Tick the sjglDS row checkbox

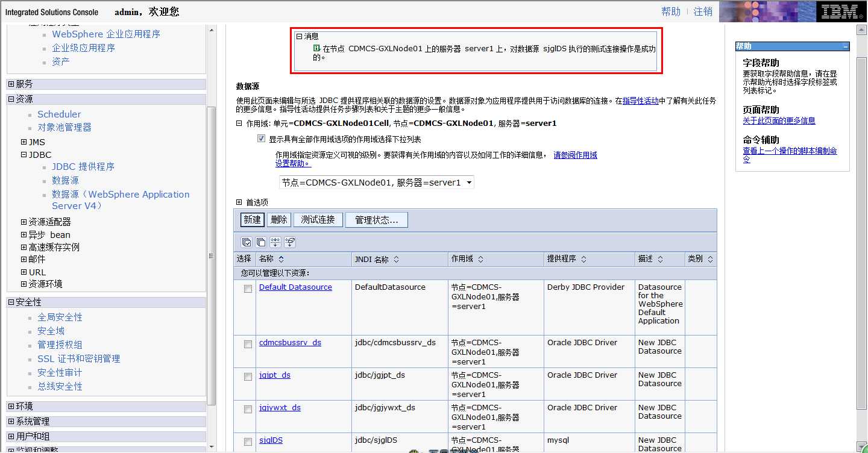pyautogui.click(x=248, y=442)
